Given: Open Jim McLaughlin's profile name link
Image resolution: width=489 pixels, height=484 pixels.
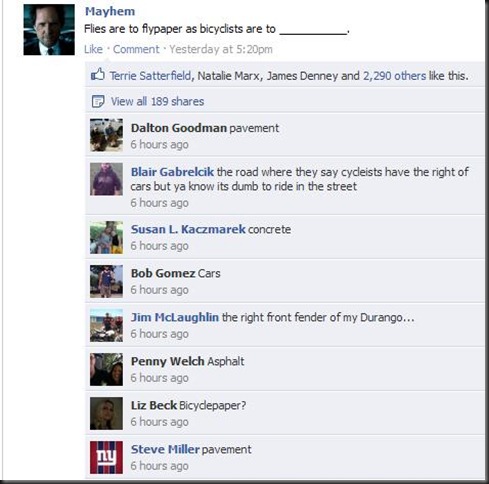Looking at the screenshot, I should tap(175, 317).
